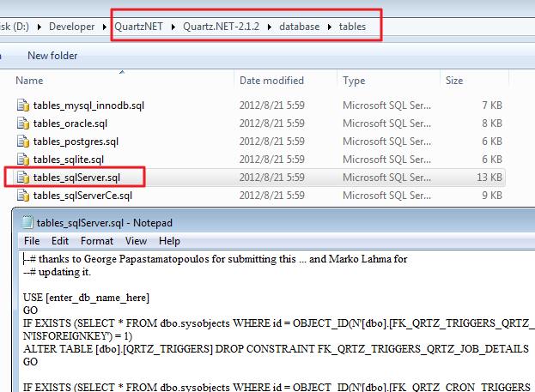The height and width of the screenshot is (392, 535).
Task: Click in the USE [enter_db_name_here] line
Action: 86,298
